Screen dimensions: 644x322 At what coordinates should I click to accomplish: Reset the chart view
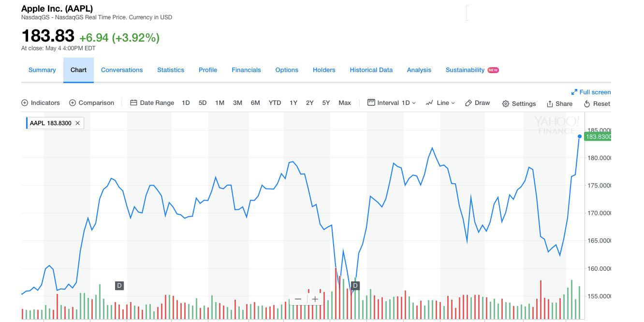click(587, 103)
